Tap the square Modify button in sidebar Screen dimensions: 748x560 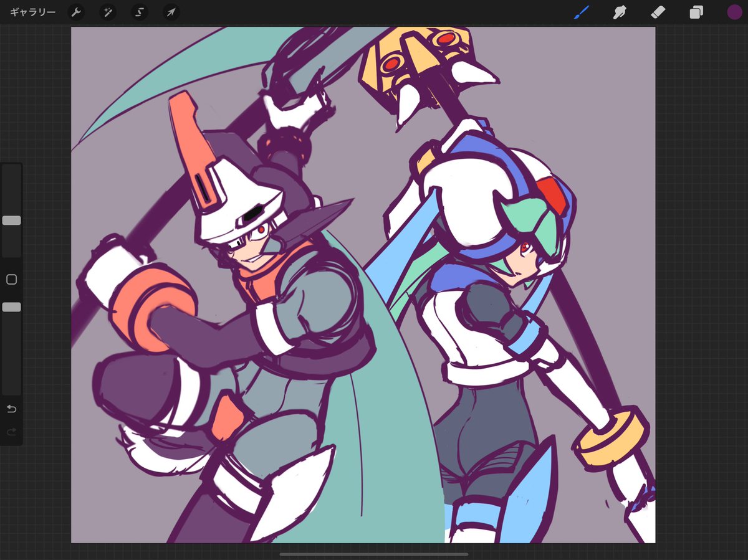point(11,280)
